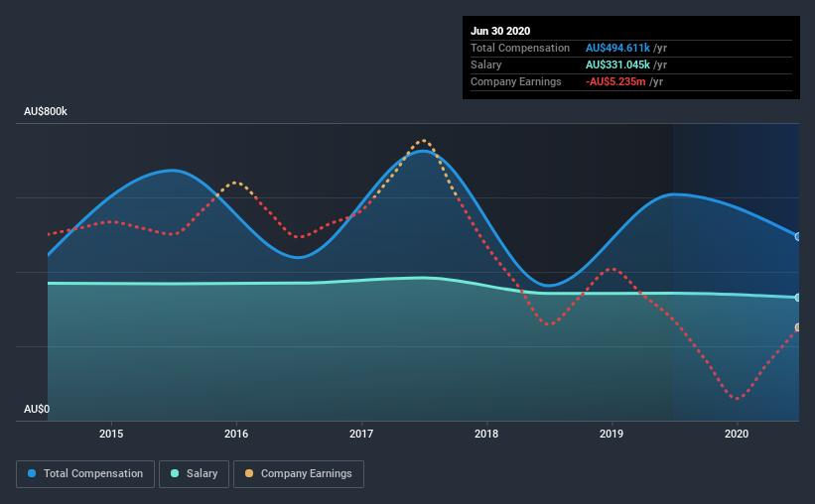This screenshot has height=504, width=815.
Task: Click the blue dot in Total Compensation legend
Action: [x=32, y=473]
